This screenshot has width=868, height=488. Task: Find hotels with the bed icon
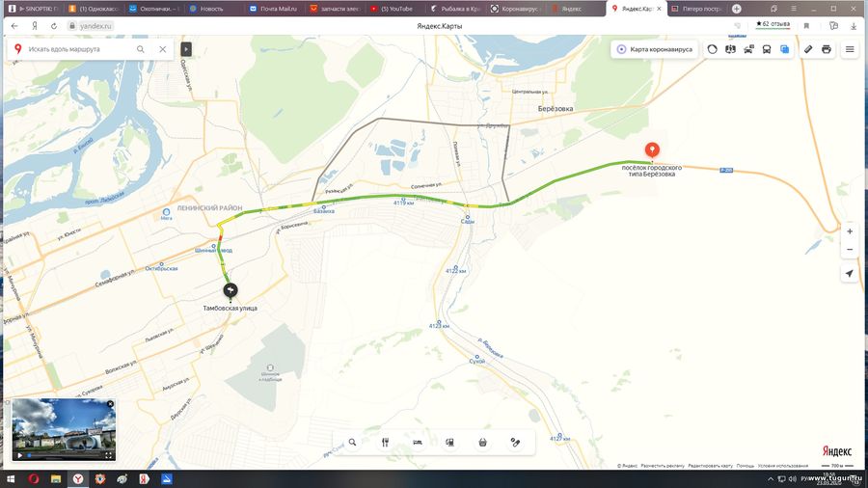click(x=418, y=442)
